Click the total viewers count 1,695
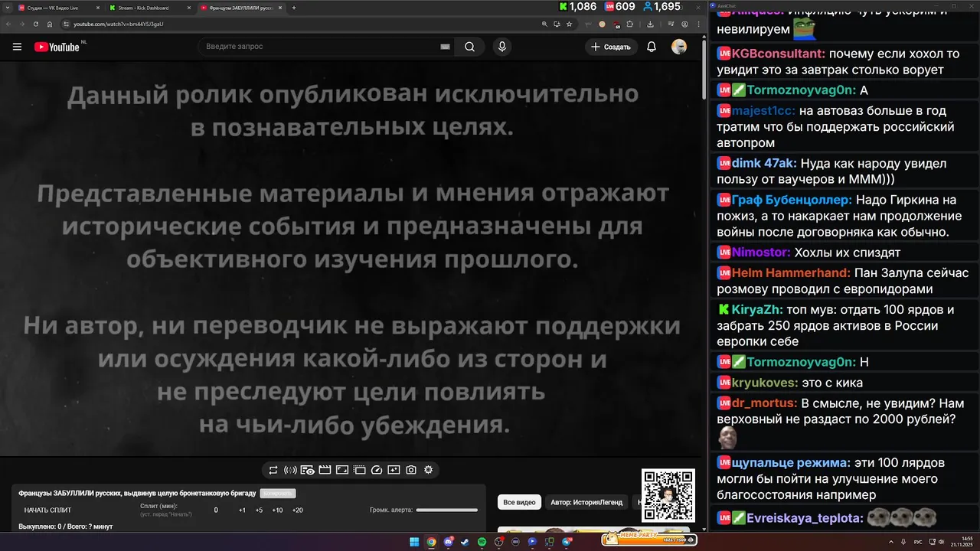The image size is (980, 551). [x=662, y=7]
